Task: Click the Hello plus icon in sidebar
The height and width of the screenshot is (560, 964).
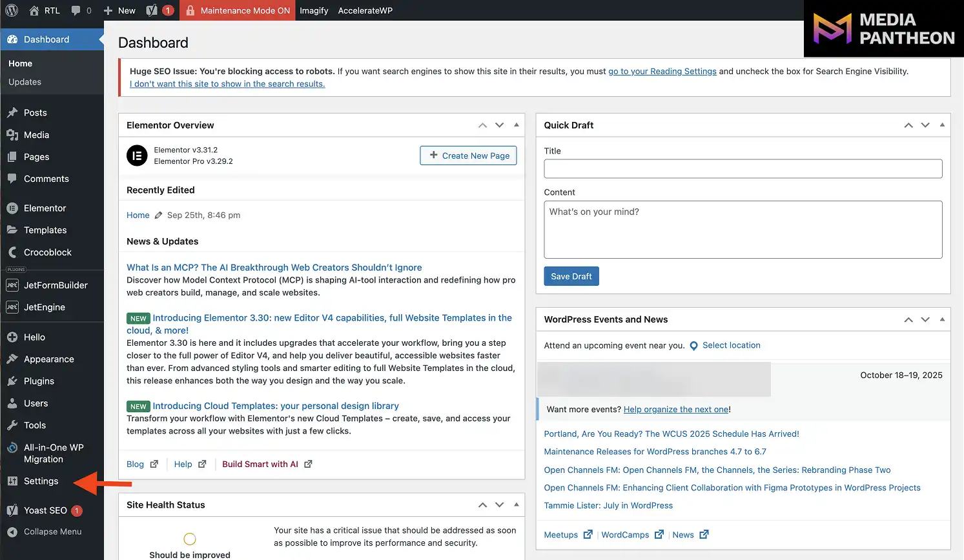Action: pyautogui.click(x=12, y=337)
